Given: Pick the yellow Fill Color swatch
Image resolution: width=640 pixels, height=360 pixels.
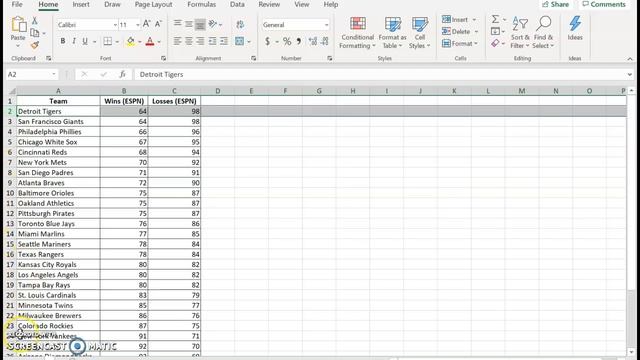Looking at the screenshot, I should pos(131,41).
